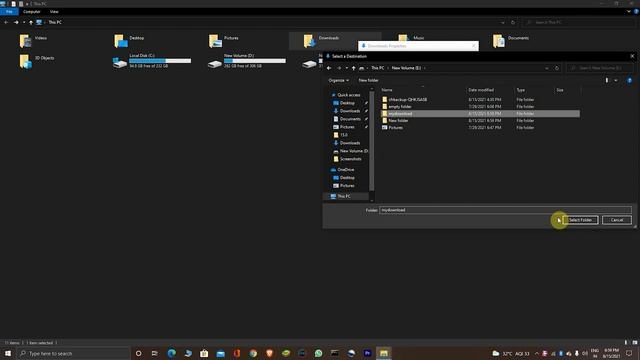The height and width of the screenshot is (360, 640).
Task: Show hidden system tray icons
Action: pyautogui.click(x=536, y=353)
